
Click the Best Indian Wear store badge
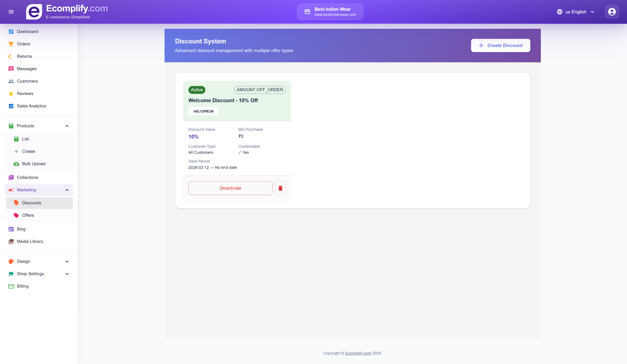330,11
